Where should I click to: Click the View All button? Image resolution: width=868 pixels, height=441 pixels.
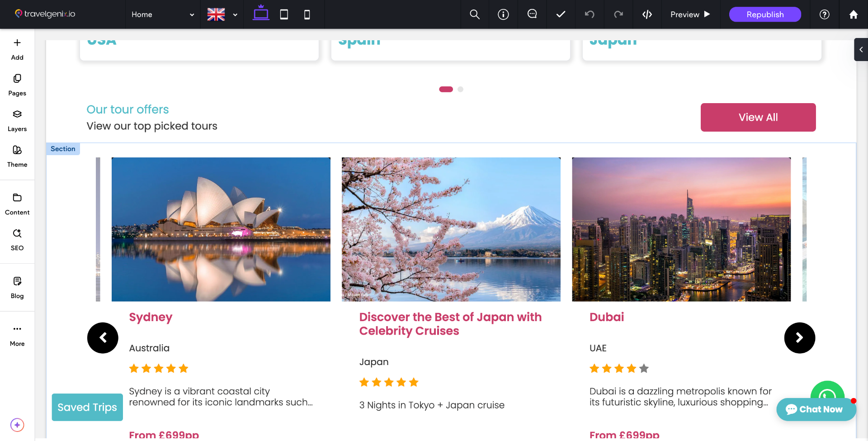tap(758, 117)
